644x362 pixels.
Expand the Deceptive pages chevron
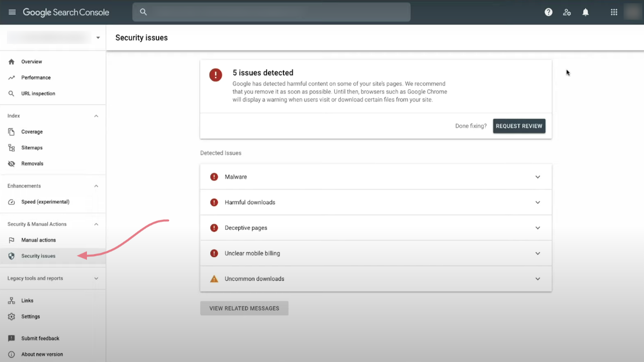click(538, 228)
